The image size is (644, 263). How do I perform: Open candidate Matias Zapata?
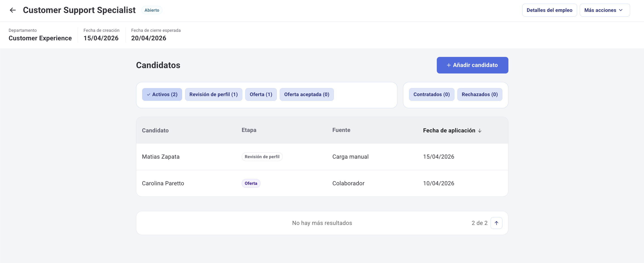coord(161,157)
